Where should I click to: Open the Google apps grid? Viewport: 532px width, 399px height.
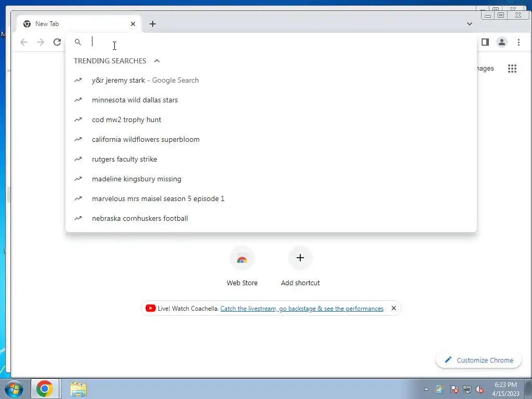512,69
